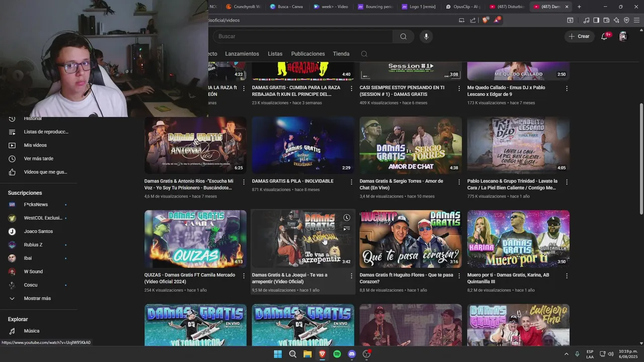Open the Tienda channel tab
Image resolution: width=644 pixels, height=362 pixels.
point(341,54)
